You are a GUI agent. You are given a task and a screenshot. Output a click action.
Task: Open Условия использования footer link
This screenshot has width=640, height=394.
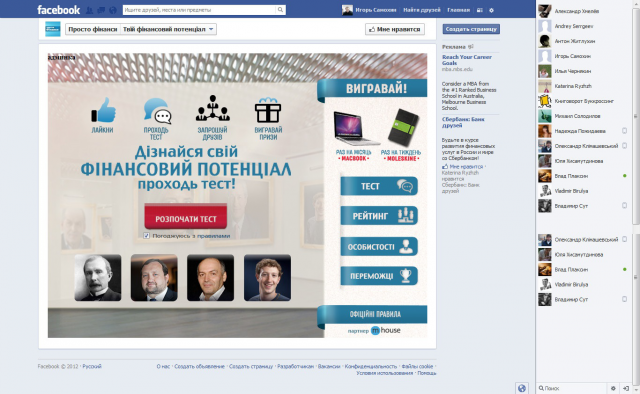coord(384,373)
